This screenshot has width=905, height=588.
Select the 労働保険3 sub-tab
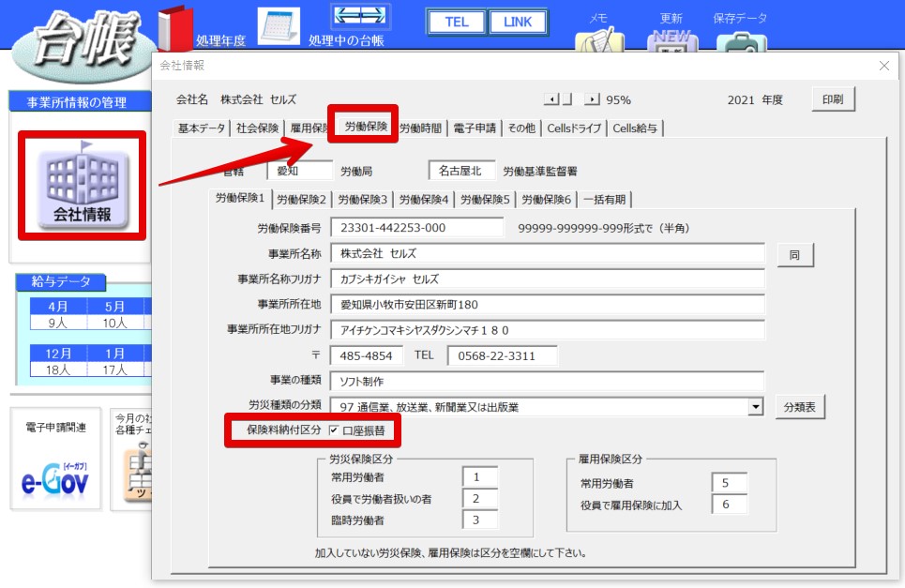(x=362, y=200)
